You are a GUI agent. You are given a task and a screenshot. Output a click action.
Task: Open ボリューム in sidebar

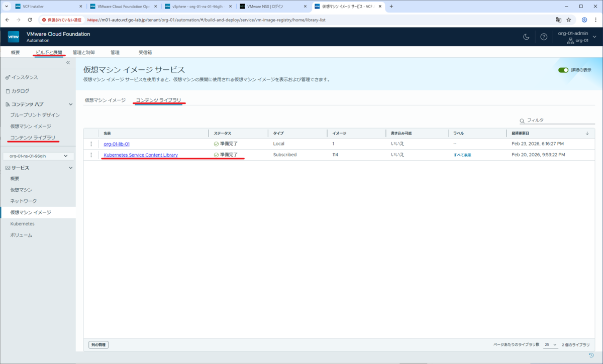click(x=21, y=235)
